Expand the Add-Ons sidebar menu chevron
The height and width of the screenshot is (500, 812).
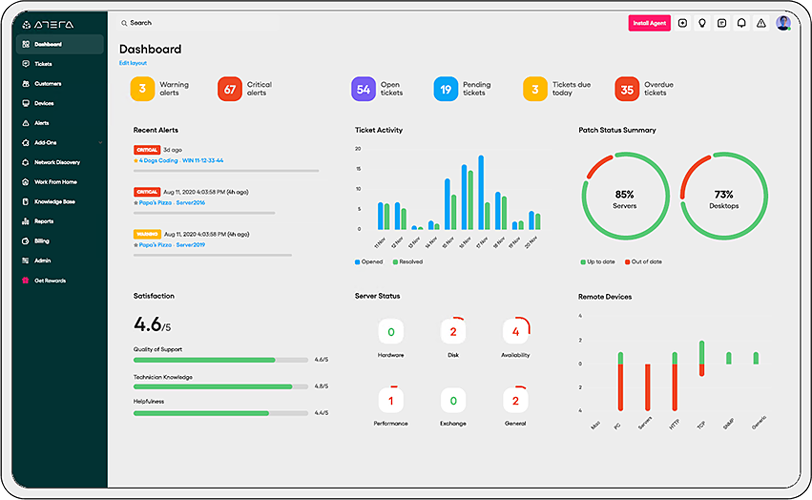[100, 143]
